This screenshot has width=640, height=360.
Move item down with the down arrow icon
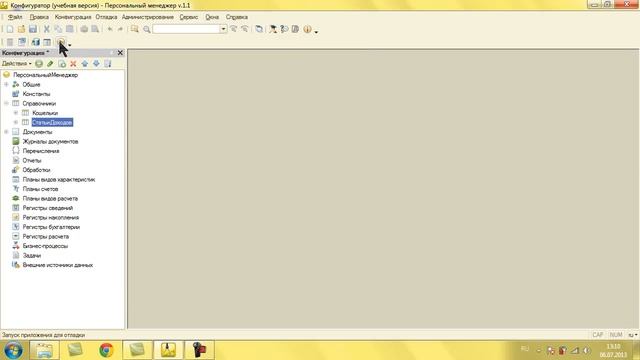pos(96,64)
